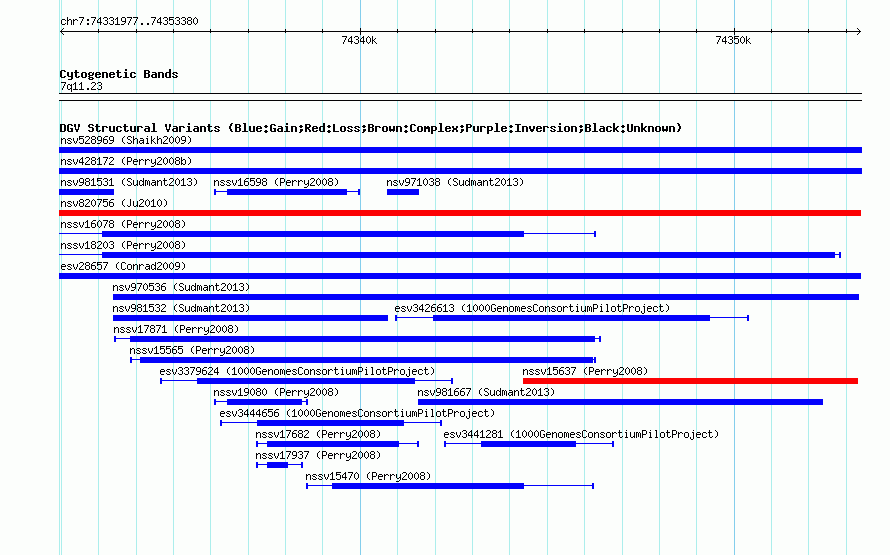This screenshot has width=890, height=555.
Task: Open the nsv981531 (Sudmant2013) variant label
Action: tap(129, 182)
